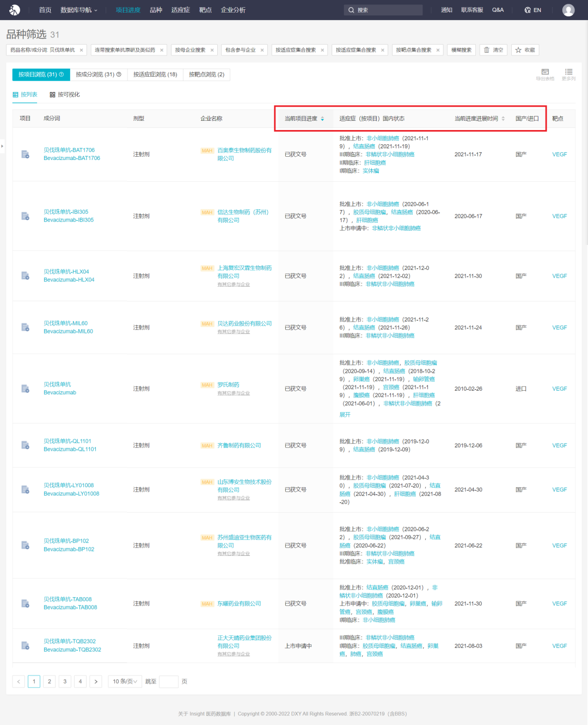Click the 模糊搜索 chip
588x725 pixels.
461,50
